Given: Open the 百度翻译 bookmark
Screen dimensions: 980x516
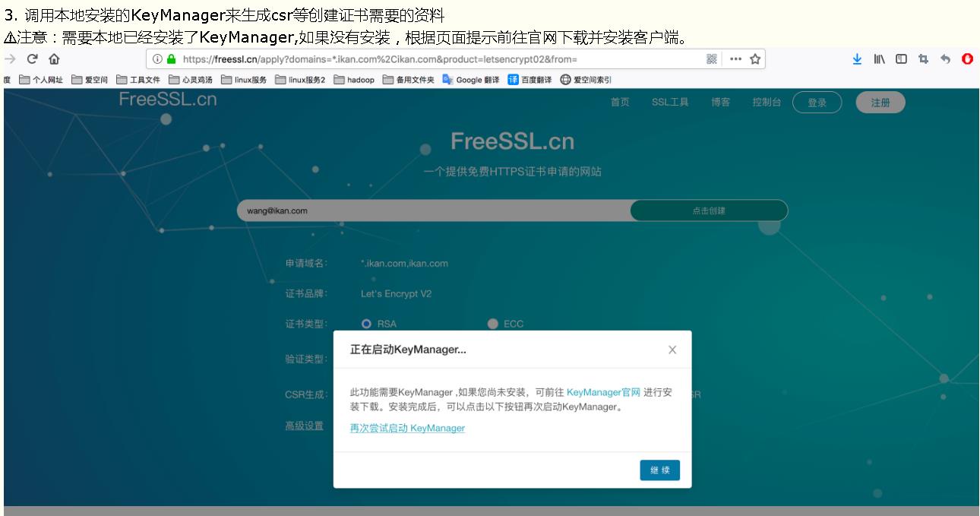Looking at the screenshot, I should point(530,80).
